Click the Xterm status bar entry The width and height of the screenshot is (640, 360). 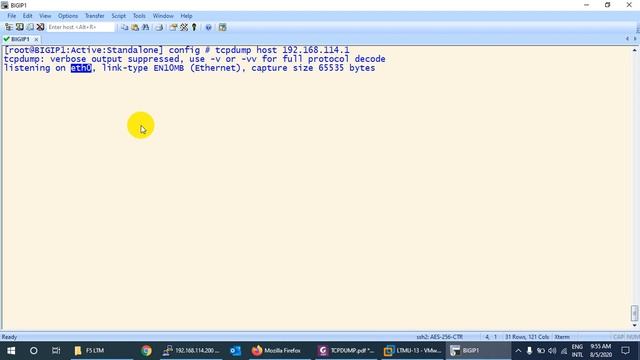coord(562,337)
